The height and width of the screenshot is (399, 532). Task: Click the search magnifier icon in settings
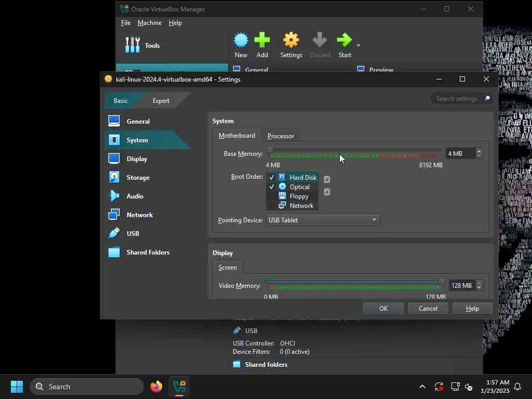click(x=487, y=98)
